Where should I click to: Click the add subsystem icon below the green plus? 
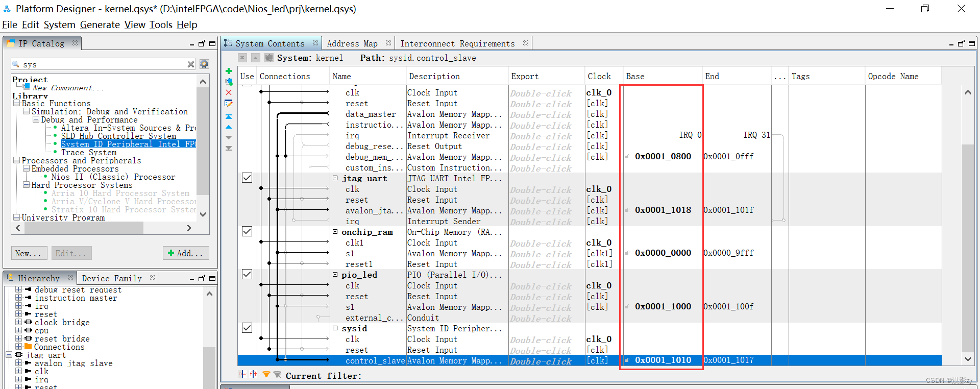[229, 82]
